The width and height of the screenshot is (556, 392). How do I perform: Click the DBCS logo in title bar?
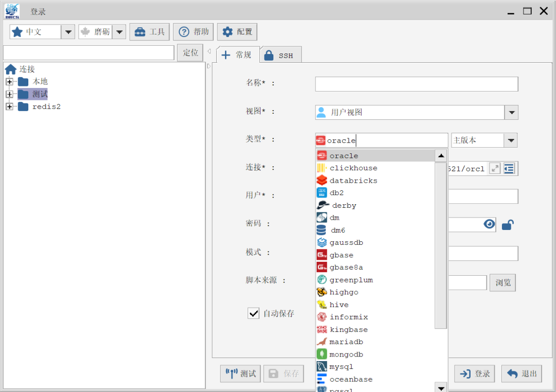pos(12,11)
